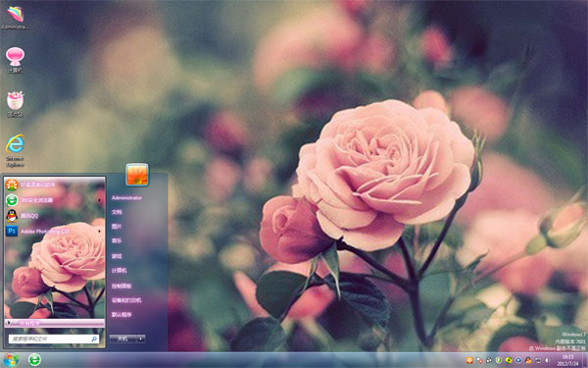Open the 360 browser taskbar icon
The height and width of the screenshot is (368, 588).
coord(34,360)
